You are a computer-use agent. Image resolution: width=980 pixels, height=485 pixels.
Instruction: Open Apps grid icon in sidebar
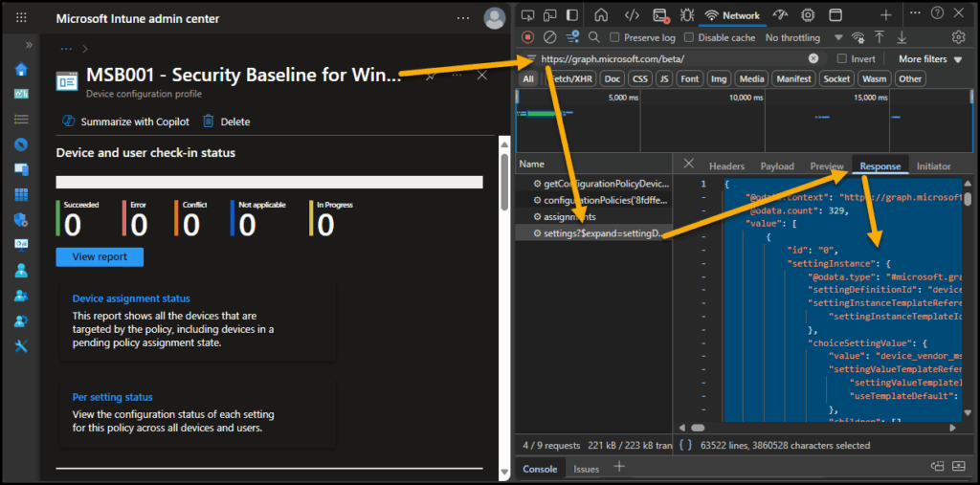[x=21, y=194]
